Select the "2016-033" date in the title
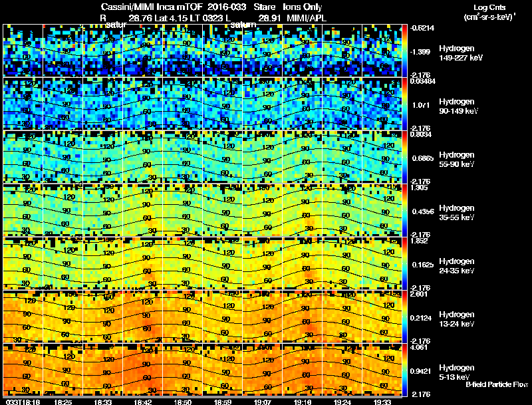This screenshot has height=405, width=532. pos(227,7)
